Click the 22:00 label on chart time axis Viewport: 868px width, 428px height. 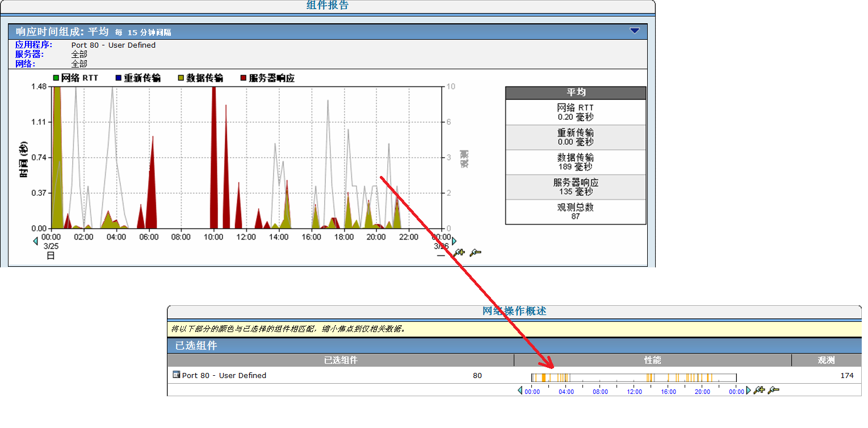tap(409, 237)
